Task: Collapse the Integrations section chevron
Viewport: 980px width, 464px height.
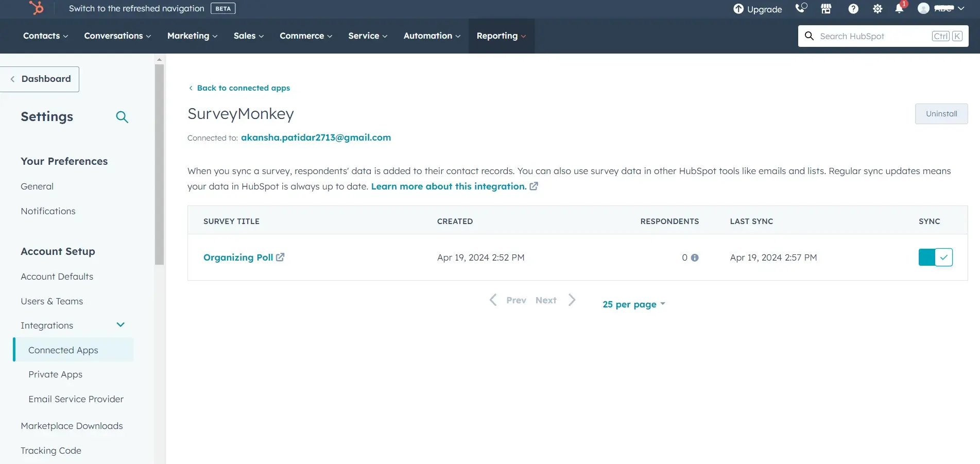Action: 121,325
